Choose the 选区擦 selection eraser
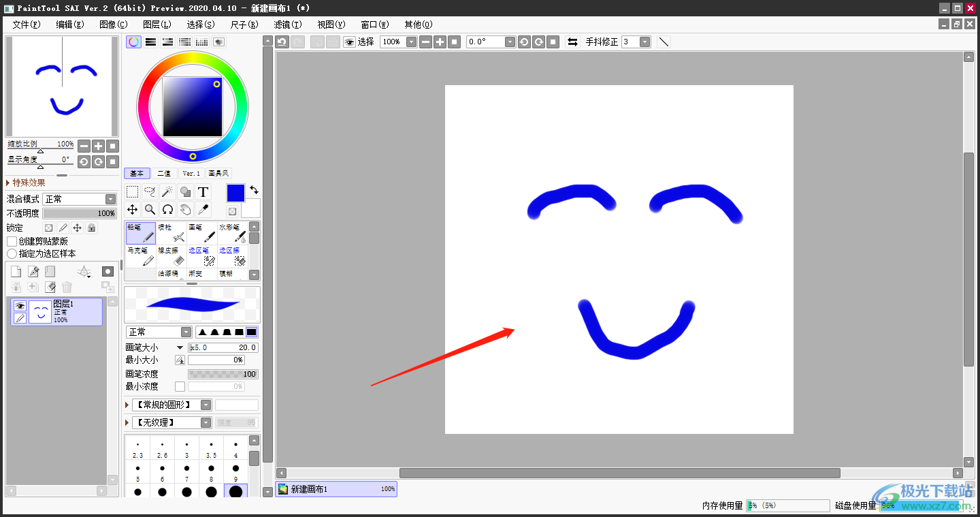980x517 pixels. click(232, 256)
